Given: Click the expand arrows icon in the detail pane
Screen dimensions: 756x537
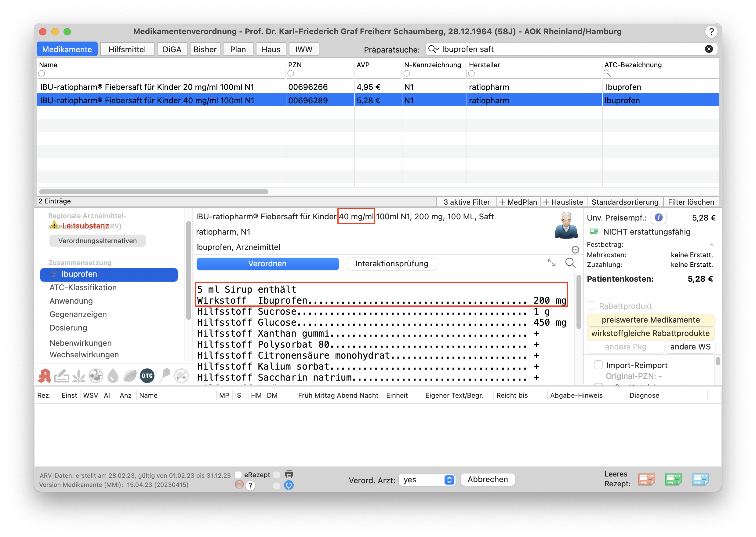Looking at the screenshot, I should [x=551, y=263].
